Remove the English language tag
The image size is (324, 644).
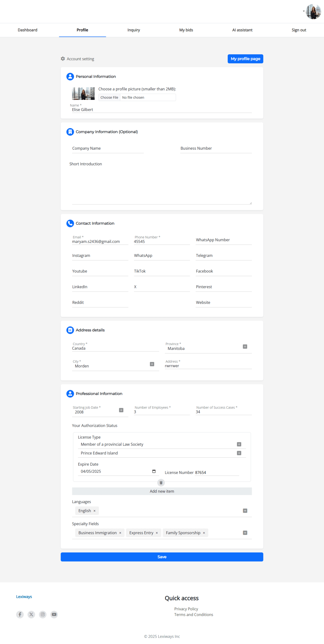95,511
